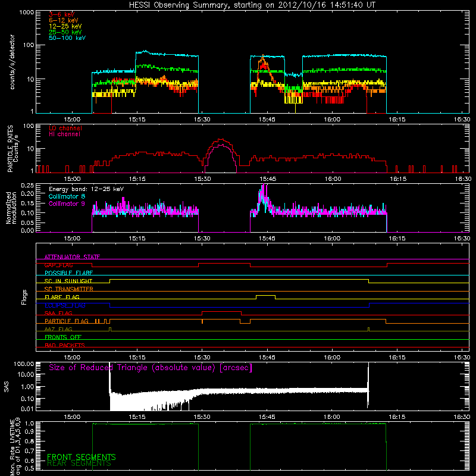This screenshot has height=476, width=476.
Task: Click the '16:00' tick label under modulation plot
Action: click(332, 239)
